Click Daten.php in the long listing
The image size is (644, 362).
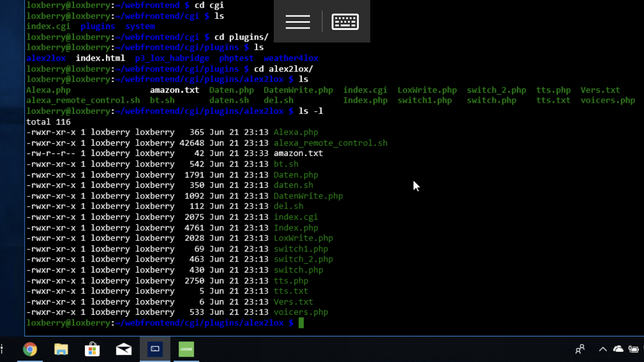(296, 175)
